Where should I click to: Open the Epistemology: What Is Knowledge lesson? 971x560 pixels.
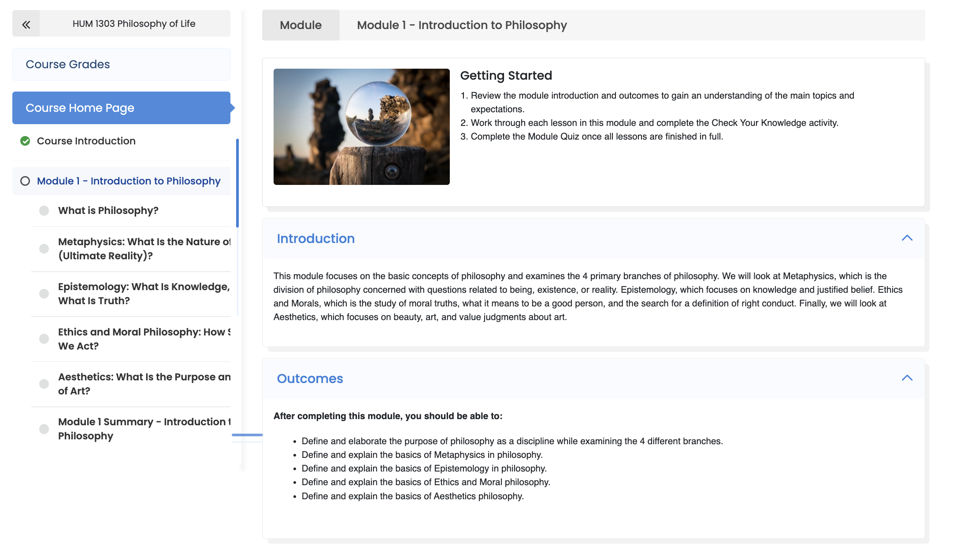tap(144, 294)
